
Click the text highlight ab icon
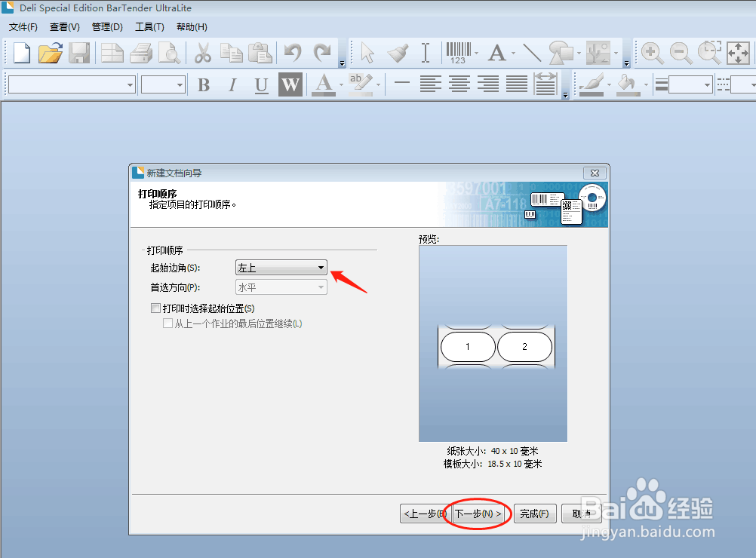pos(361,84)
